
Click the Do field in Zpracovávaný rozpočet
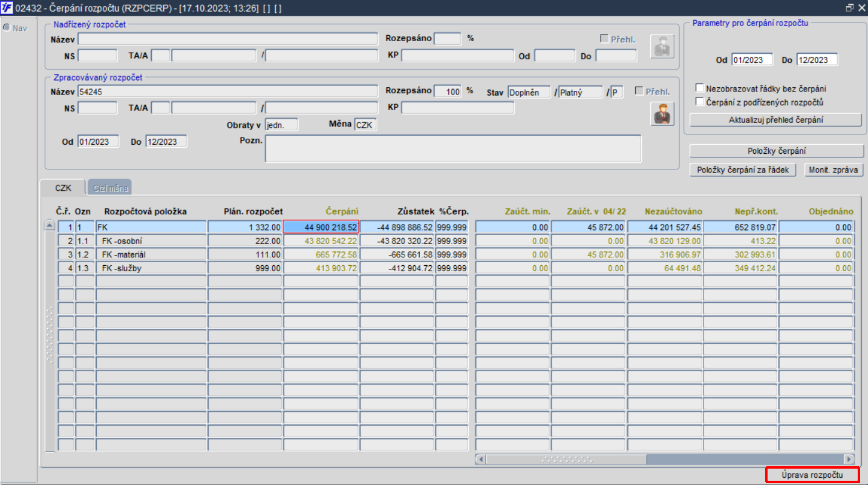(166, 142)
